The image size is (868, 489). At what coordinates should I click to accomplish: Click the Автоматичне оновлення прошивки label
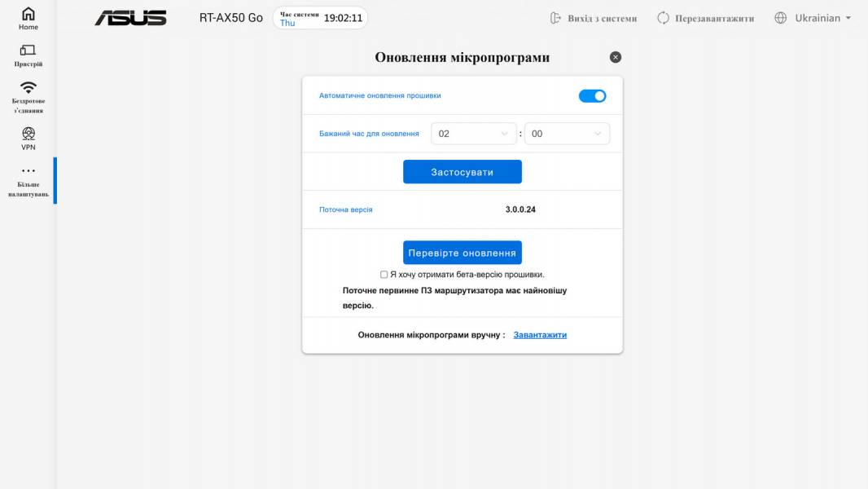379,96
